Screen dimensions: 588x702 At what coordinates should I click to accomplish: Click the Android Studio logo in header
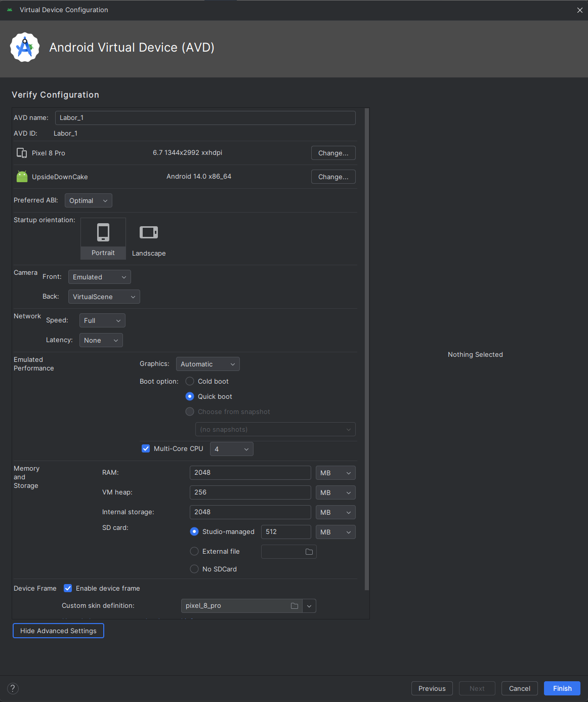click(25, 48)
